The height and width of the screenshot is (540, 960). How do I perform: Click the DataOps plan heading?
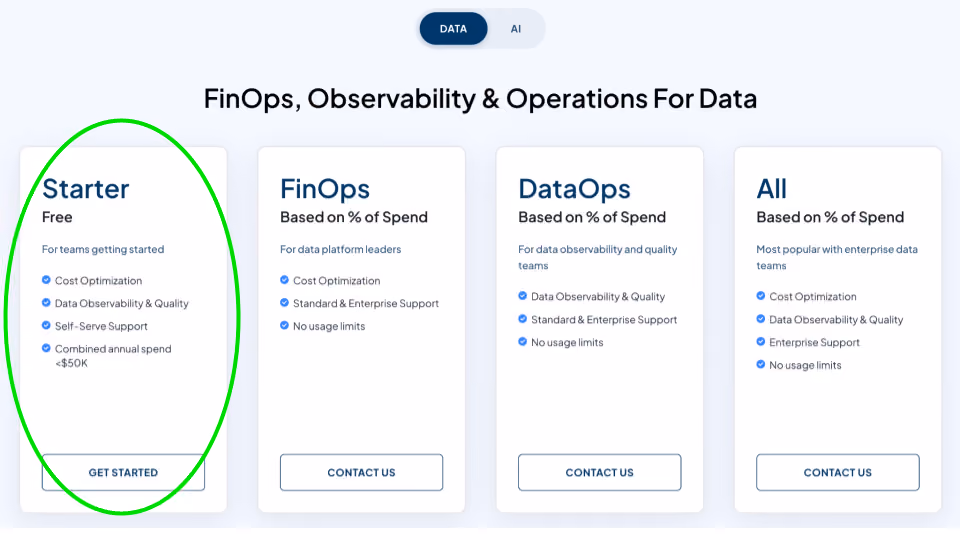574,190
